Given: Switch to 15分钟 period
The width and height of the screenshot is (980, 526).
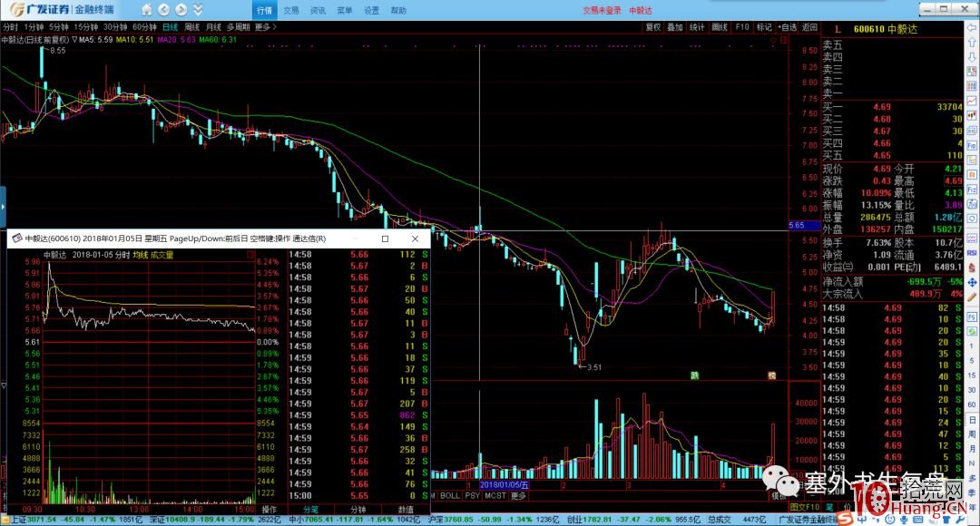Looking at the screenshot, I should click(x=85, y=27).
